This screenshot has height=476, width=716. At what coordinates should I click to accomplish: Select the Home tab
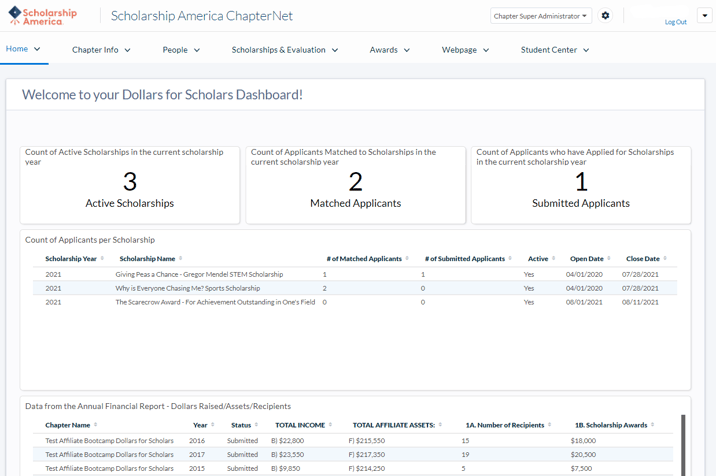(x=23, y=49)
